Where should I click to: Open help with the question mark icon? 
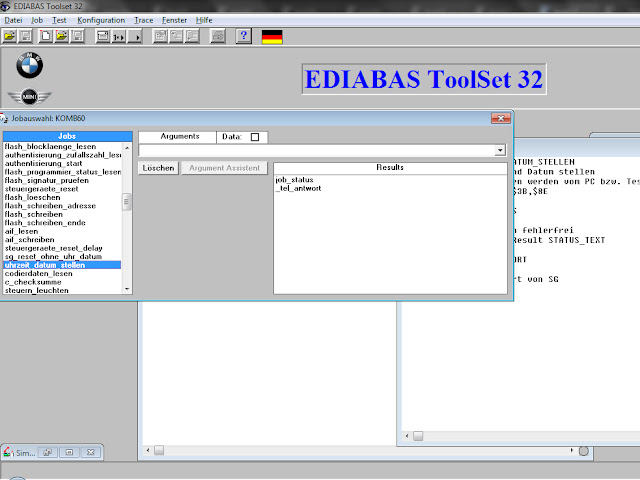(243, 36)
